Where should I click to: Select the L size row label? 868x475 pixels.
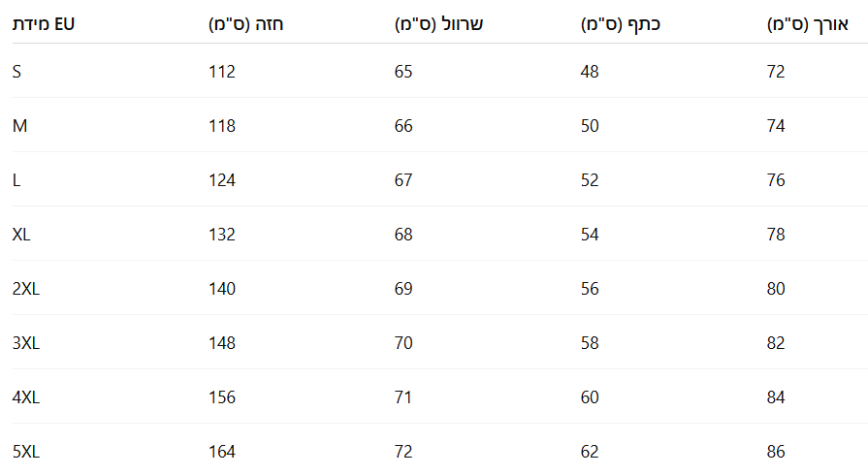(16, 180)
